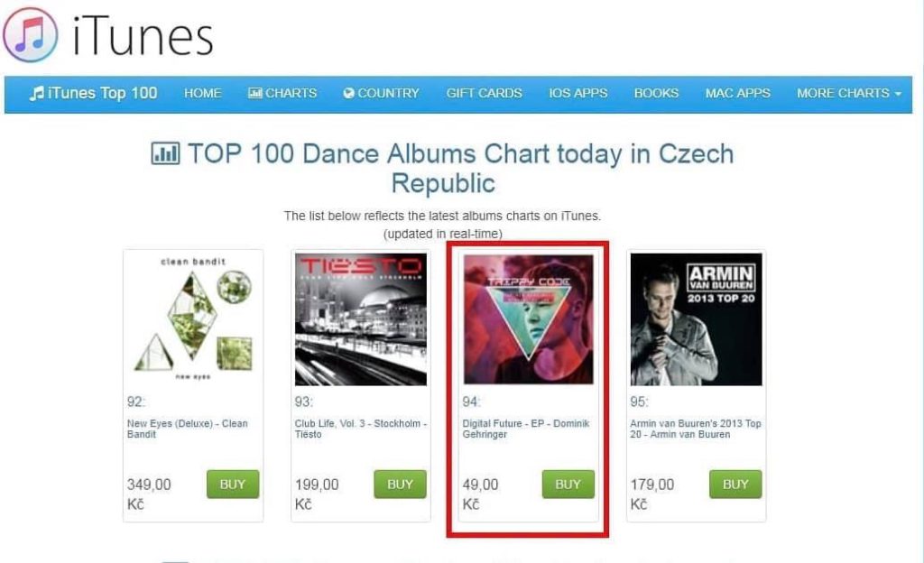Viewport: 924px width, 563px height.
Task: Buy Armin van Buuren's 2013 Top 20
Action: (736, 485)
